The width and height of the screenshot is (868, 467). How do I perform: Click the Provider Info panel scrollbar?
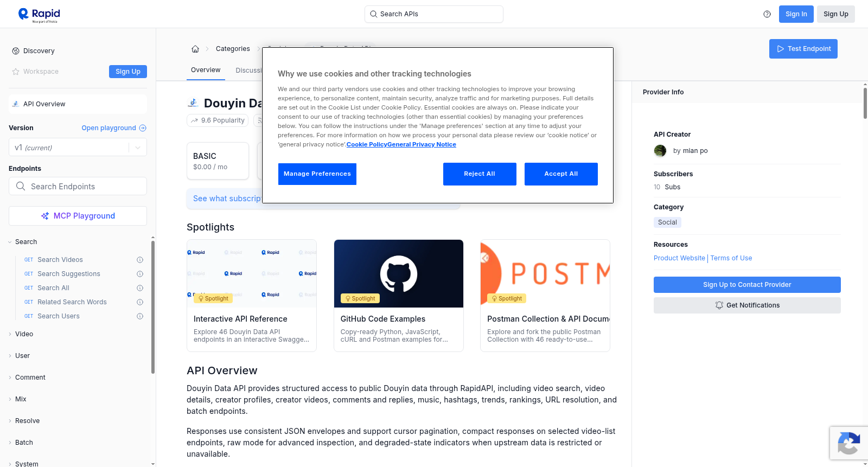(x=865, y=103)
